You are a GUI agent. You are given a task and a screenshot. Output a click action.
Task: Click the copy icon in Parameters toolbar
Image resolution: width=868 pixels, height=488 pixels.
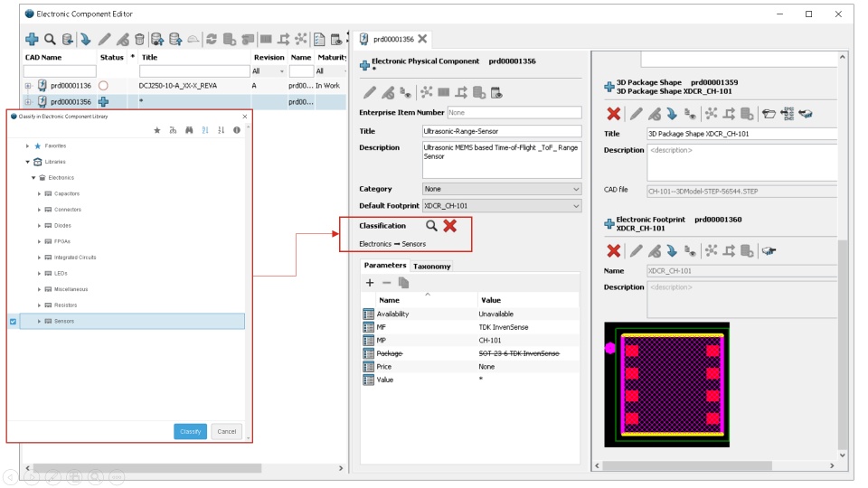[x=403, y=283]
